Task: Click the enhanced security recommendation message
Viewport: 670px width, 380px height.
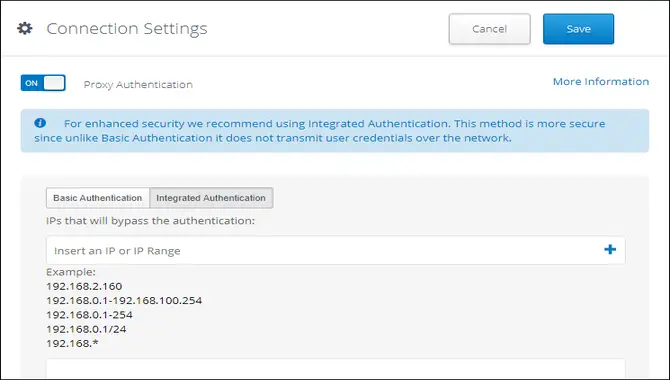Action: [x=335, y=131]
